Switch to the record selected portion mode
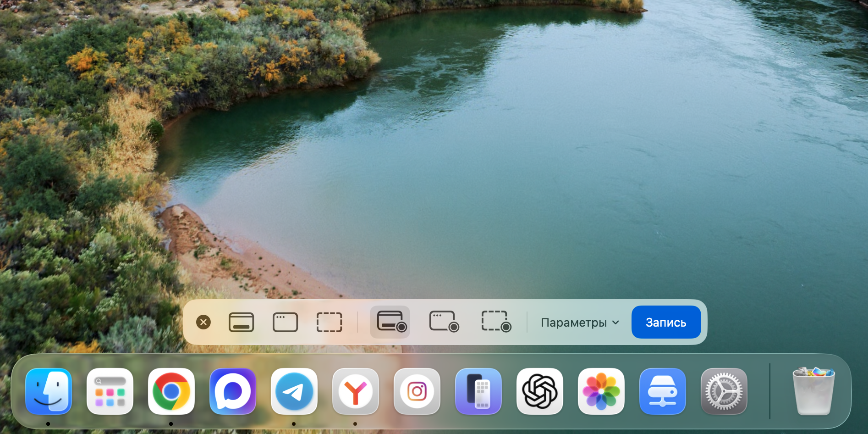The width and height of the screenshot is (868, 434). 495,322
